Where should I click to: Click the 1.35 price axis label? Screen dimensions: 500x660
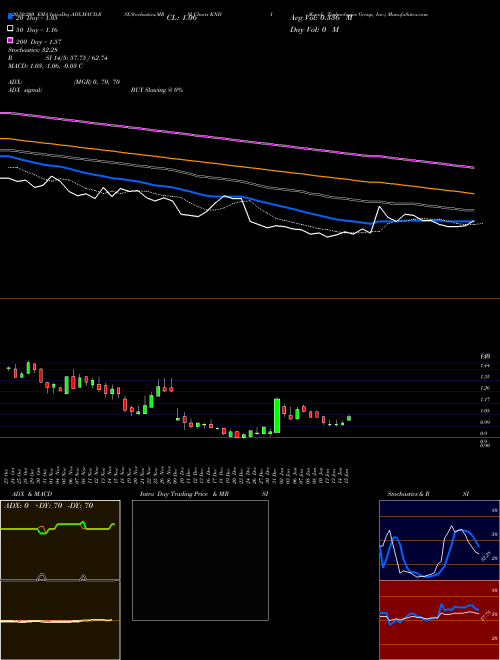(x=484, y=376)
